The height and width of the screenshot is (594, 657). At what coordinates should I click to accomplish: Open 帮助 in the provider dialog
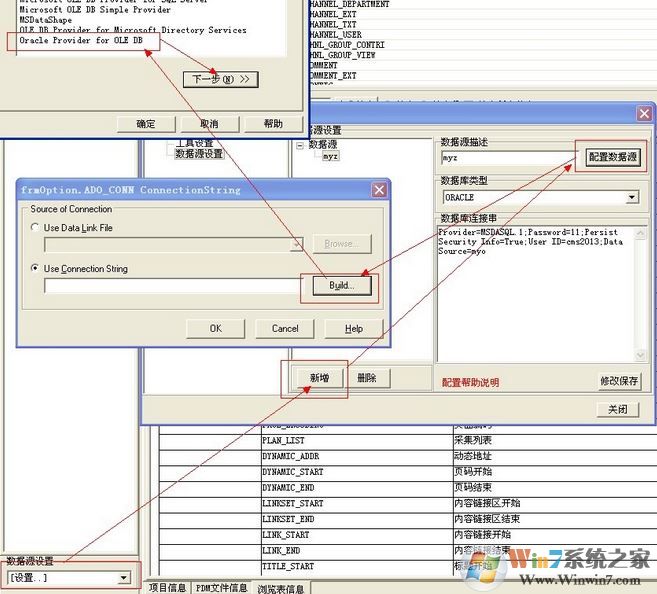click(x=273, y=124)
